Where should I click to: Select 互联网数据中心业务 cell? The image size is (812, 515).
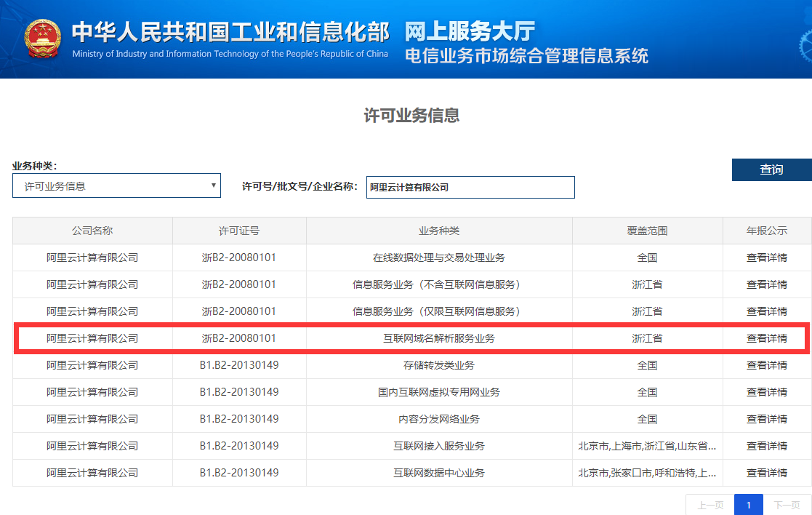439,473
